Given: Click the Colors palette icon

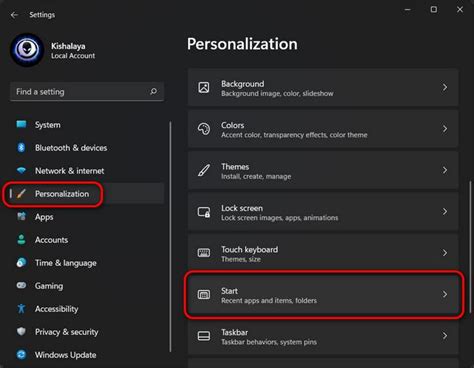Looking at the screenshot, I should 204,129.
